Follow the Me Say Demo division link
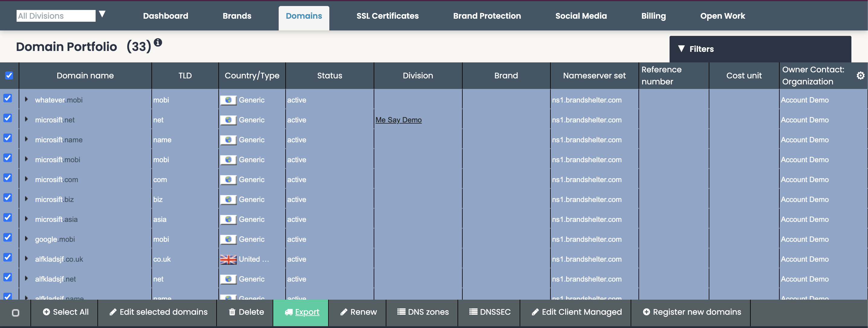 pos(398,120)
